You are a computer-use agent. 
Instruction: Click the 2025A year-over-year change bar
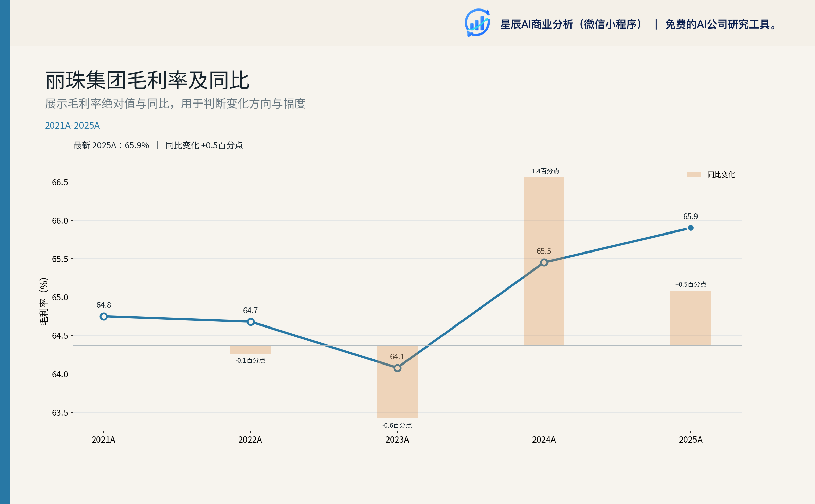[x=691, y=318]
